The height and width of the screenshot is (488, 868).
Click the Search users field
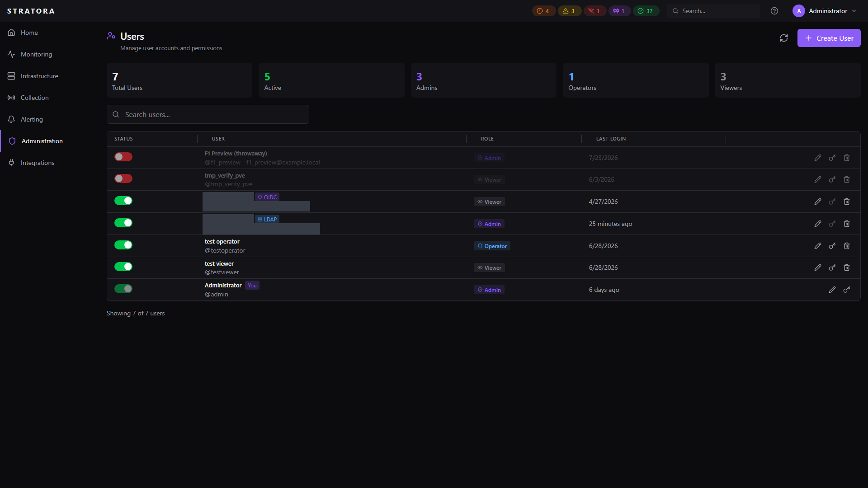[208, 114]
